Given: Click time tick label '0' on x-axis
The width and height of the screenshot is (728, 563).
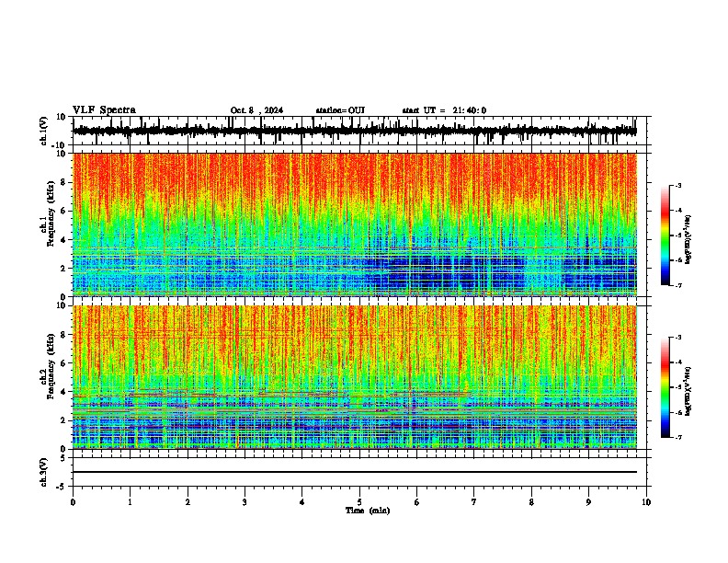Looking at the screenshot, I should (73, 502).
